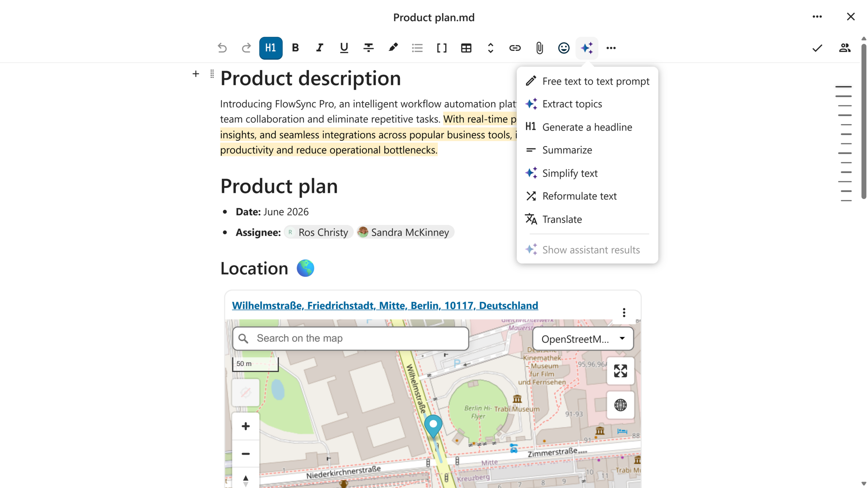Screen dimensions: 868x488
Task: Choose Free text to text prompt
Action: (587, 81)
